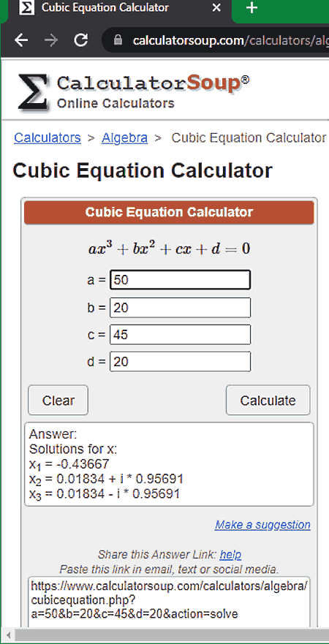Click the CalculatorSoup sigma logo
This screenshot has height=644, width=329.
click(x=34, y=91)
